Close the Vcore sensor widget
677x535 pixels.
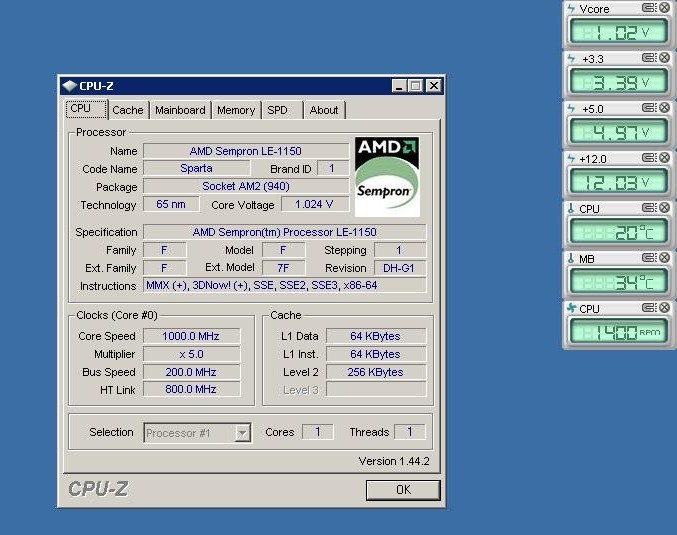point(664,7)
